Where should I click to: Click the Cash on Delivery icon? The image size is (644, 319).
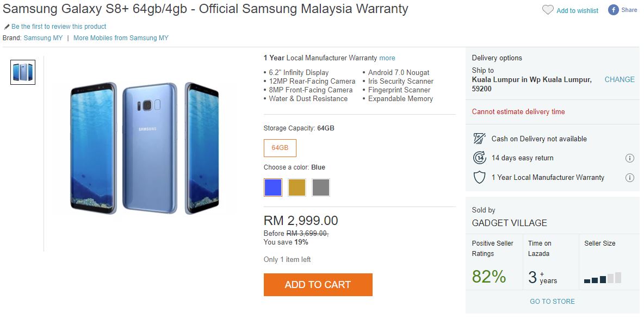click(x=479, y=139)
